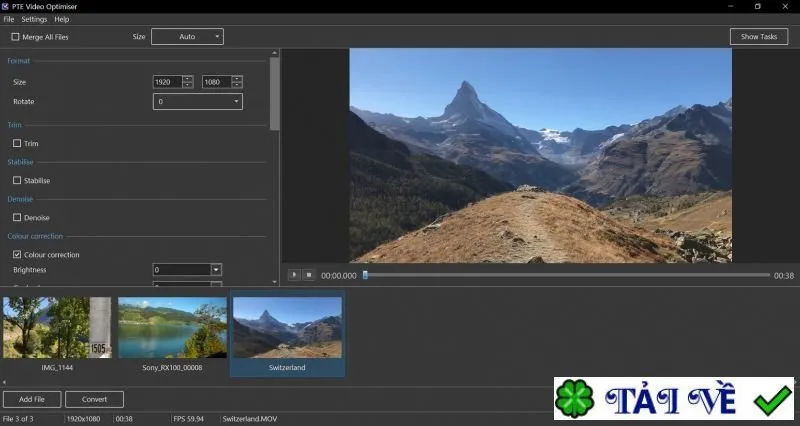The width and height of the screenshot is (800, 426).
Task: Click the stop button under the preview
Action: pos(309,275)
